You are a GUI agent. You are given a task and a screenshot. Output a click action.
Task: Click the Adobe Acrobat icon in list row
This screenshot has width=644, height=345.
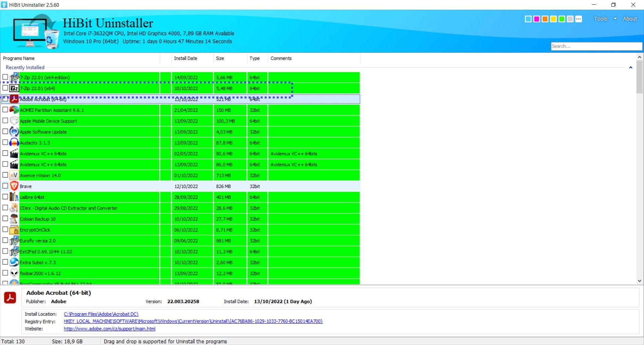coord(14,99)
